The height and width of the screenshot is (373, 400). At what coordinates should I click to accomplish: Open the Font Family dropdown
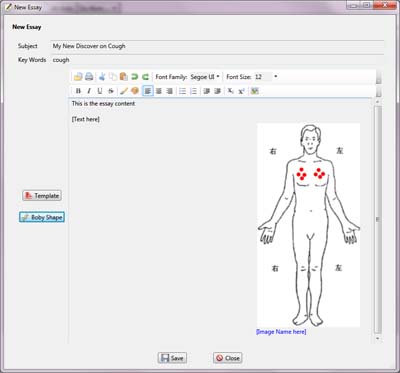[205, 77]
